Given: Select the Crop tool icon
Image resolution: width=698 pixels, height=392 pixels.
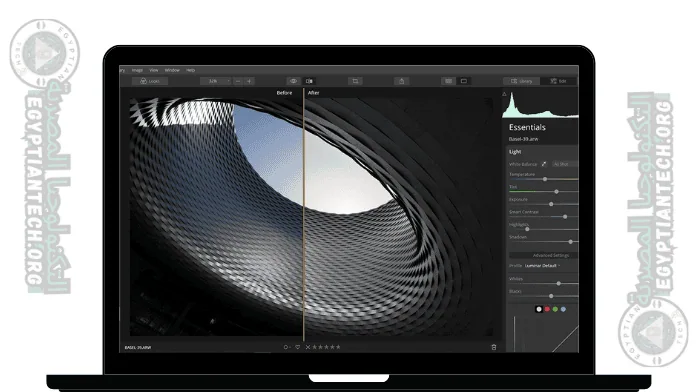Looking at the screenshot, I should click(355, 81).
